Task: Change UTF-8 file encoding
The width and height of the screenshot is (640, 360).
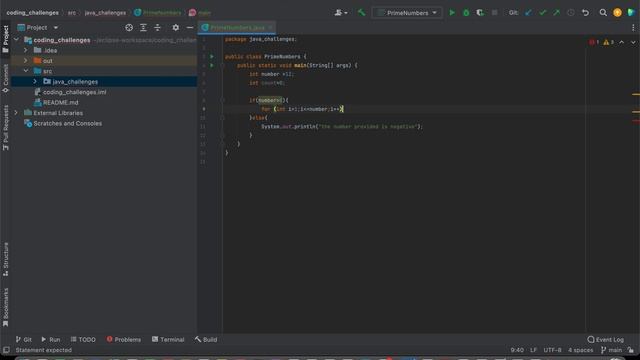Action: click(552, 350)
